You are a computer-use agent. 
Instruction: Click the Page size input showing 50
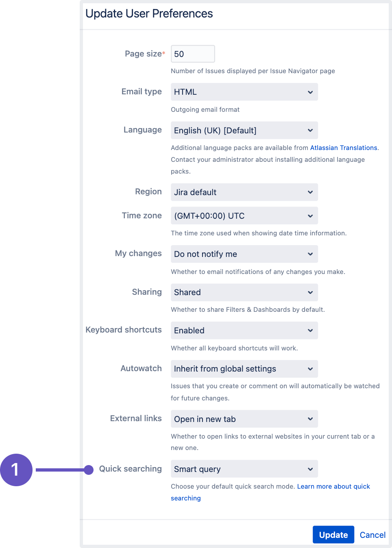click(193, 54)
